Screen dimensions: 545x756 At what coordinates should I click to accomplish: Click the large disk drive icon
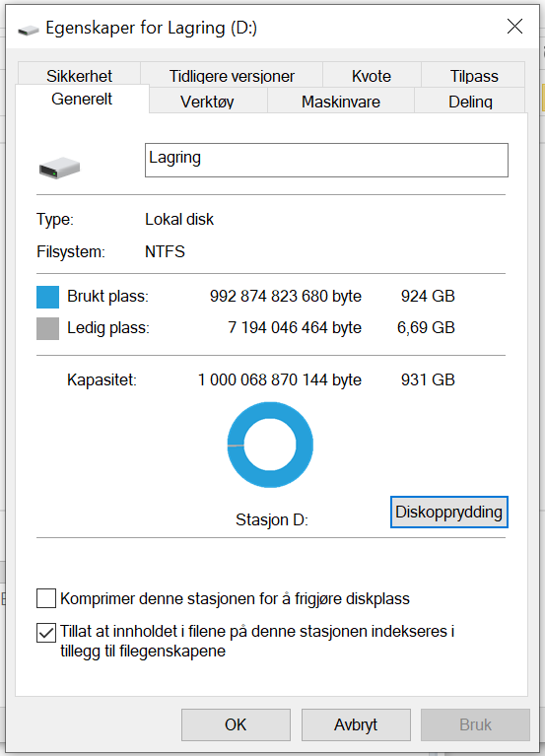tap(59, 168)
